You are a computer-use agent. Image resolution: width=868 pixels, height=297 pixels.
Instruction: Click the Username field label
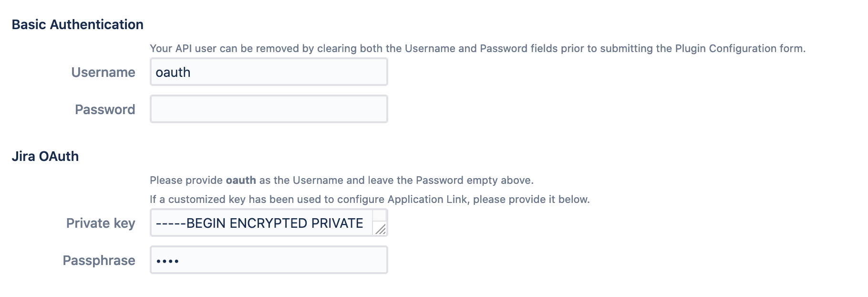pos(103,73)
